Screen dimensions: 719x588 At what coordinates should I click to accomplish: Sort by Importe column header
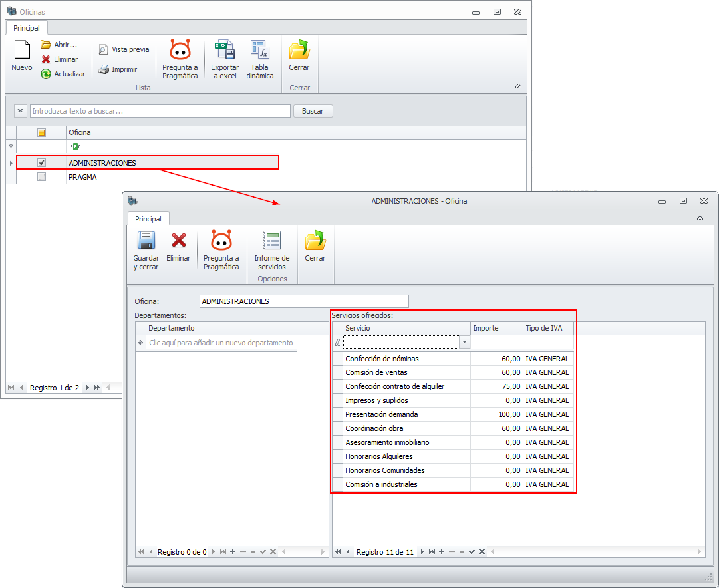pyautogui.click(x=497, y=328)
